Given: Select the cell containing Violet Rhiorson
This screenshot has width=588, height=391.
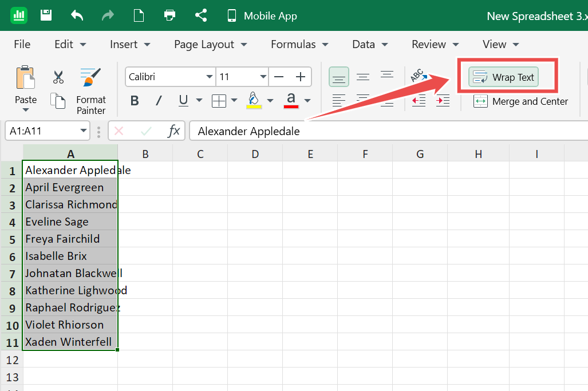Looking at the screenshot, I should coord(70,325).
